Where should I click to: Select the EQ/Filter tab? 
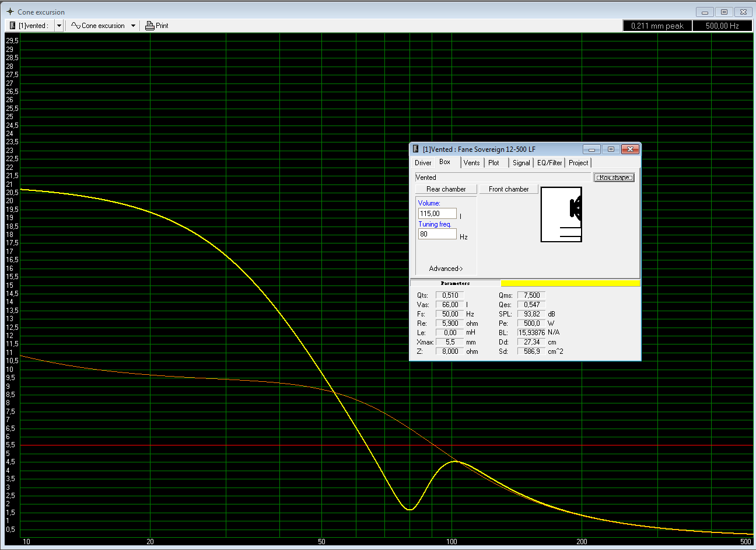pyautogui.click(x=549, y=163)
